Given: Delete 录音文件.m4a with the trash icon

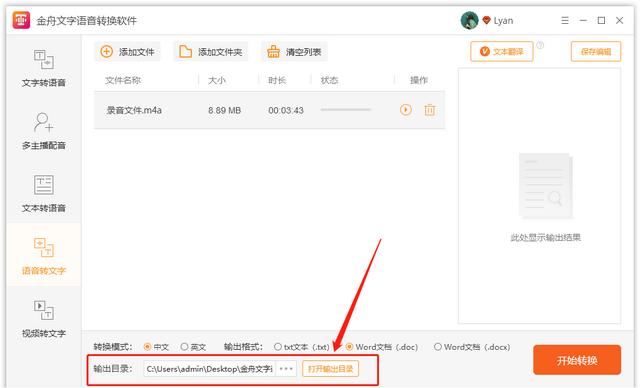Looking at the screenshot, I should [x=429, y=110].
